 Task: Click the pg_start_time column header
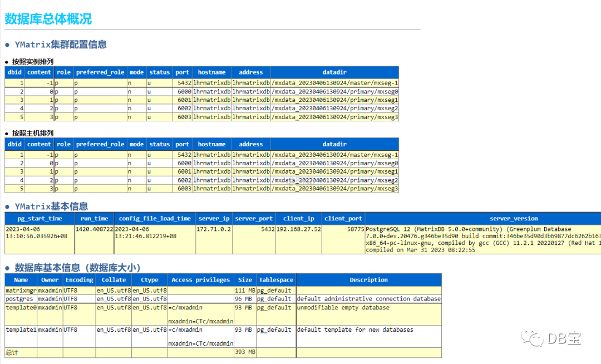click(40, 218)
